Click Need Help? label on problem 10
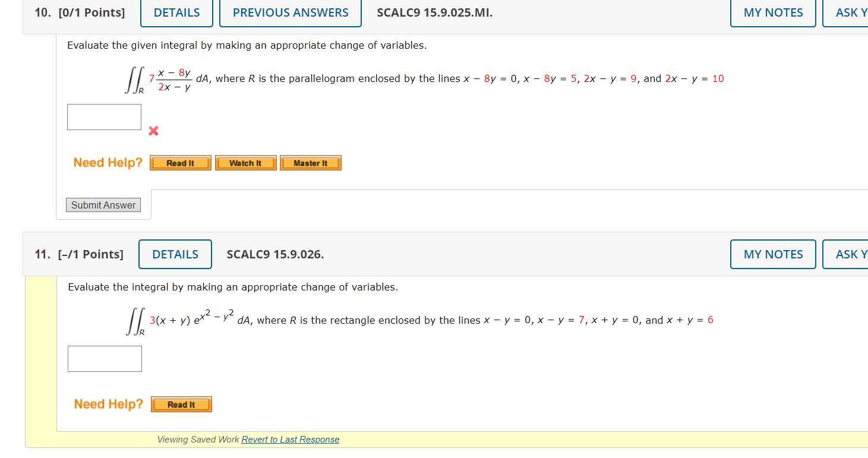The width and height of the screenshot is (868, 458). click(x=107, y=162)
